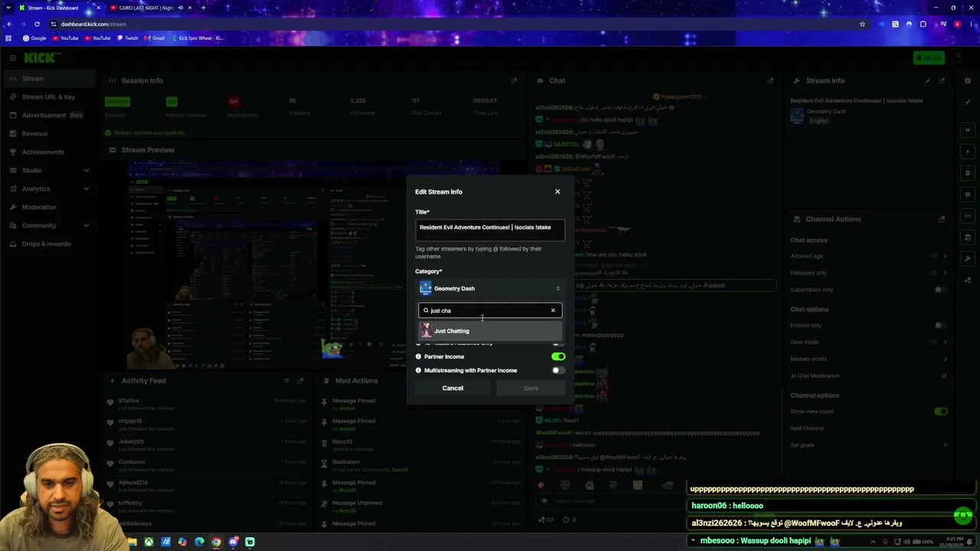Expand Account age setting
The image size is (980, 551).
coord(945,256)
